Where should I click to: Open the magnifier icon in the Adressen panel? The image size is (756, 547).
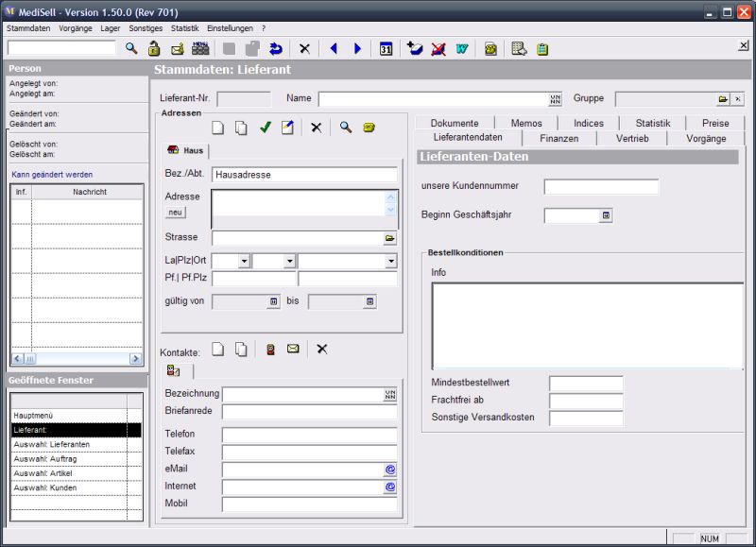click(x=346, y=128)
